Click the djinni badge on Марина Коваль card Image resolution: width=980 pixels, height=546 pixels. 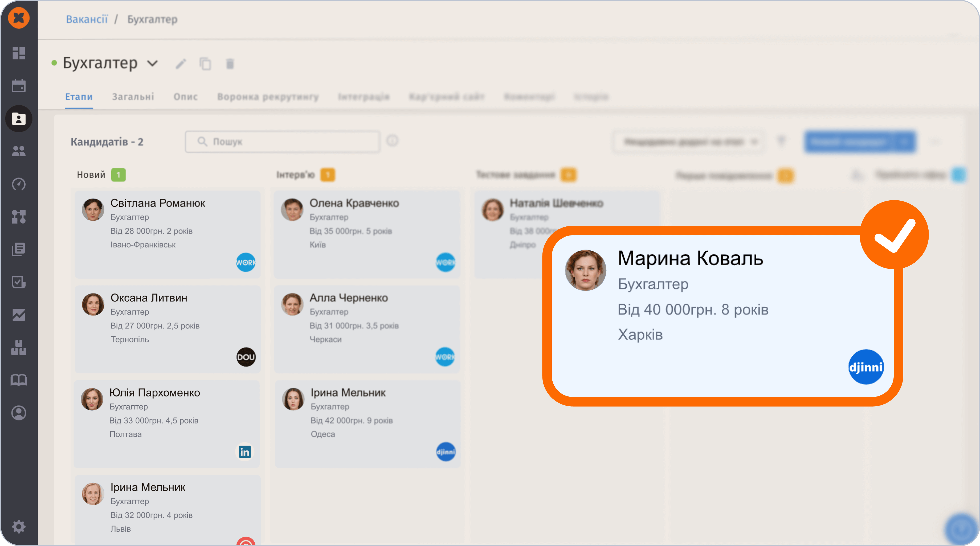tap(865, 367)
